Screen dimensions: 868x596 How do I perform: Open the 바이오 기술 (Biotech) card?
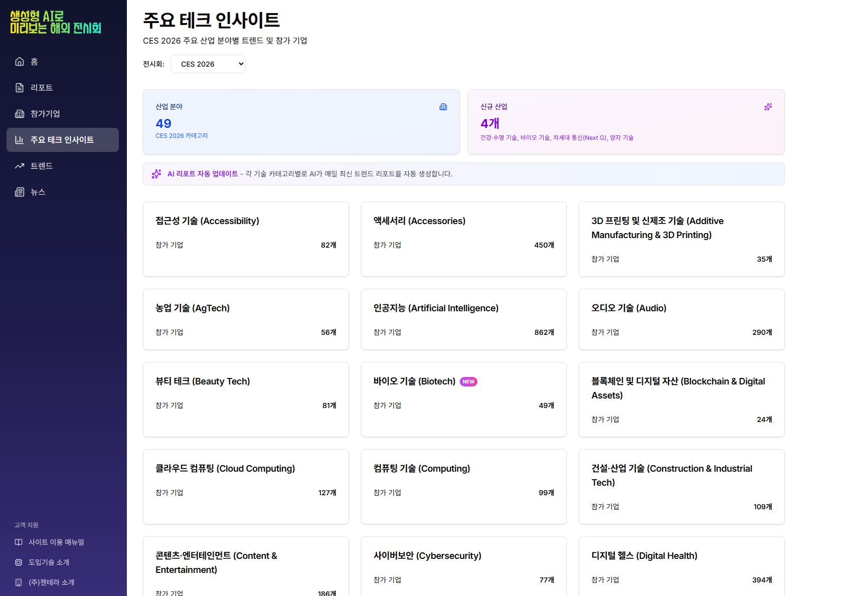[x=463, y=400]
